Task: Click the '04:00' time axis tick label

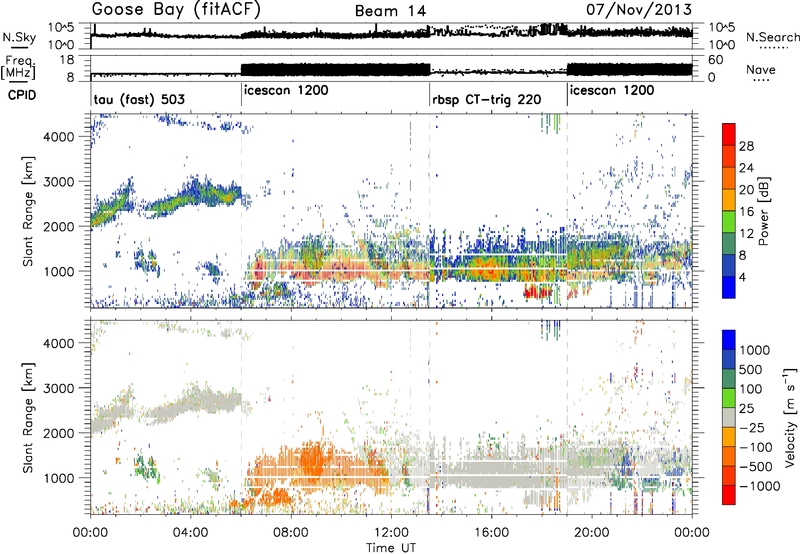Action: click(x=190, y=533)
